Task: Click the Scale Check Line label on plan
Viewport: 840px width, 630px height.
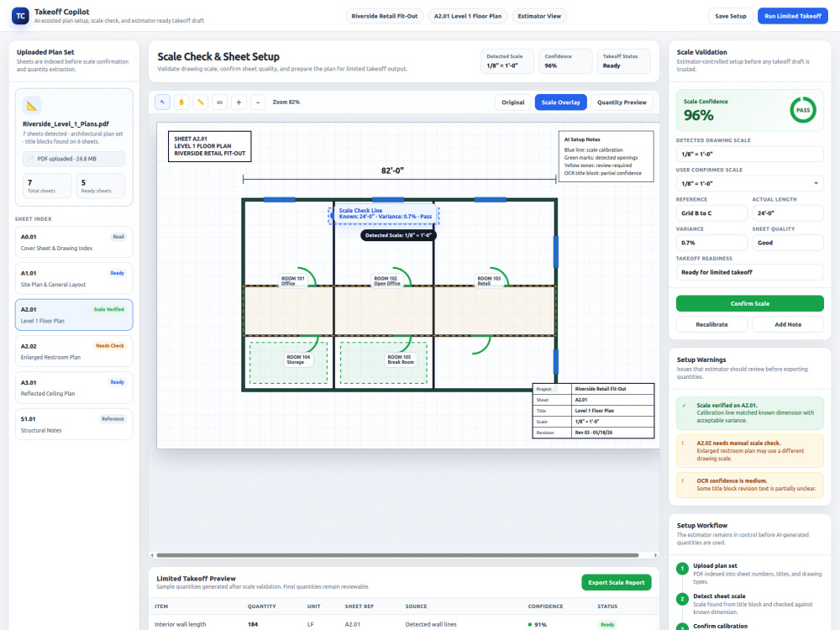Action: (x=385, y=213)
